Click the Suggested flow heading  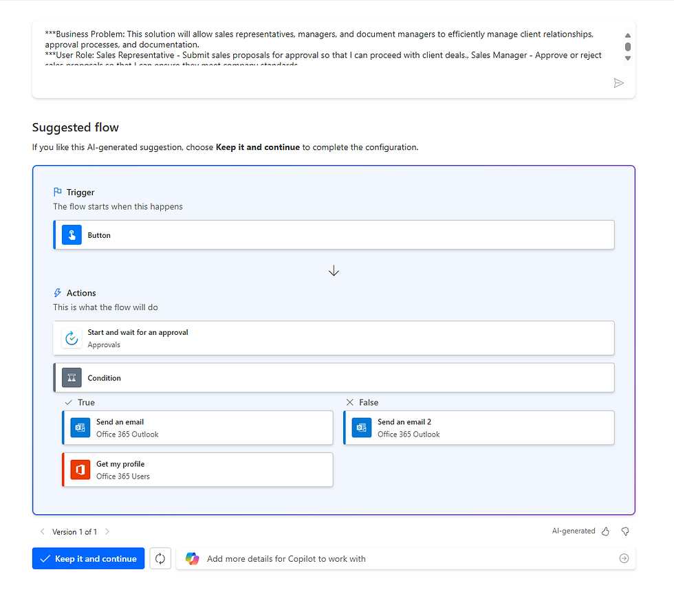click(x=76, y=128)
